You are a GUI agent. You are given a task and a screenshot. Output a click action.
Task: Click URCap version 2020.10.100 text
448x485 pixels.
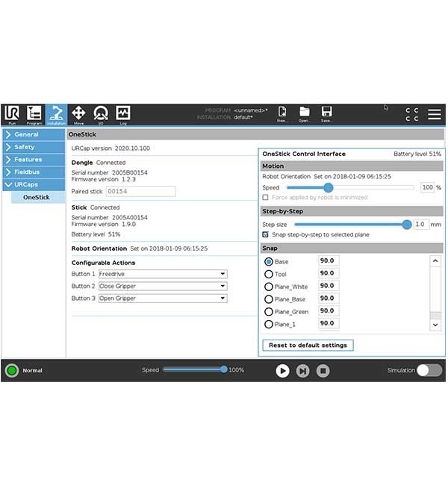(x=111, y=148)
